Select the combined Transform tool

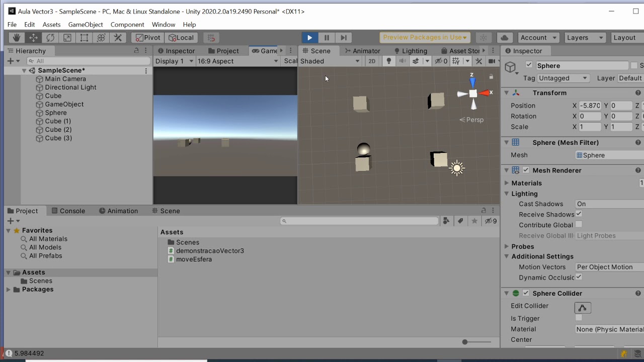(101, 38)
